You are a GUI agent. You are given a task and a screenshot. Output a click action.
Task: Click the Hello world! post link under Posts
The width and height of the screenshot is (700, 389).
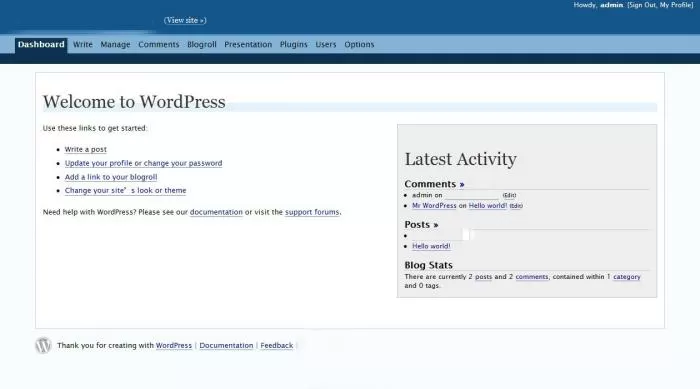tap(431, 246)
